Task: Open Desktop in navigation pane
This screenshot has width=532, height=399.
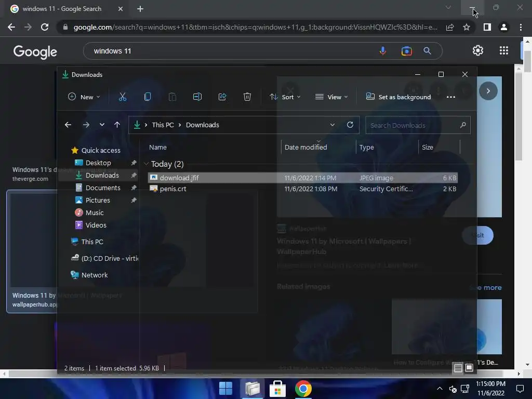Action: pyautogui.click(x=93, y=163)
